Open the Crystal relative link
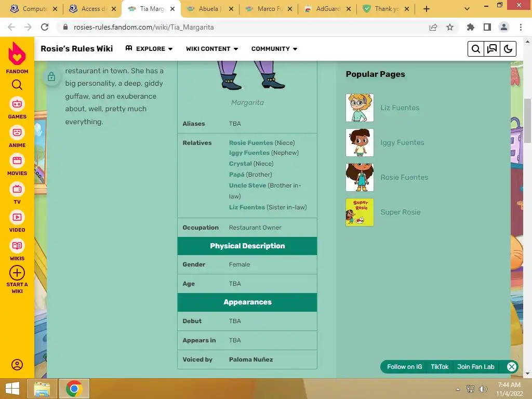Image resolution: width=532 pixels, height=399 pixels. [x=240, y=164]
